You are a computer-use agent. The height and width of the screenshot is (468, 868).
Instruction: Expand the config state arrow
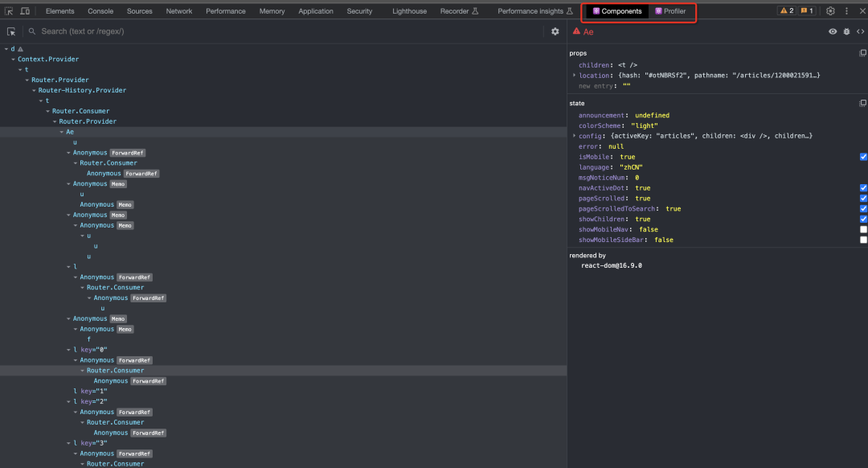pyautogui.click(x=574, y=136)
